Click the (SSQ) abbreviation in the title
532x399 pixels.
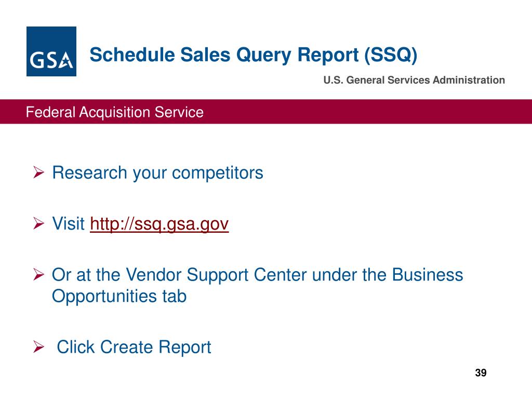(x=391, y=55)
